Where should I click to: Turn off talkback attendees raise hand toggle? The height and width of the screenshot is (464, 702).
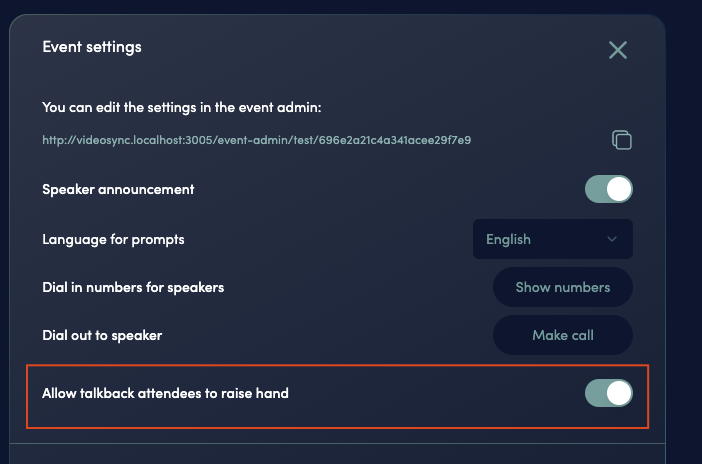click(x=609, y=393)
